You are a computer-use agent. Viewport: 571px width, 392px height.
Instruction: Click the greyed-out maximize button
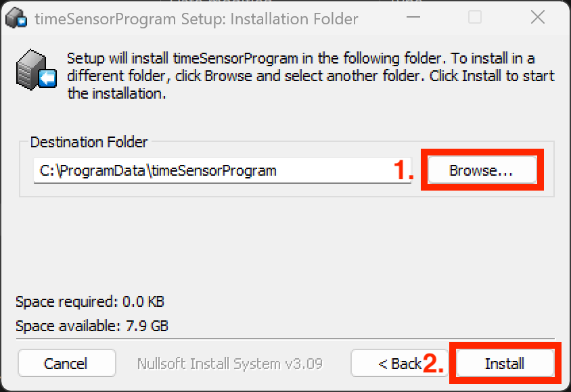click(x=475, y=18)
